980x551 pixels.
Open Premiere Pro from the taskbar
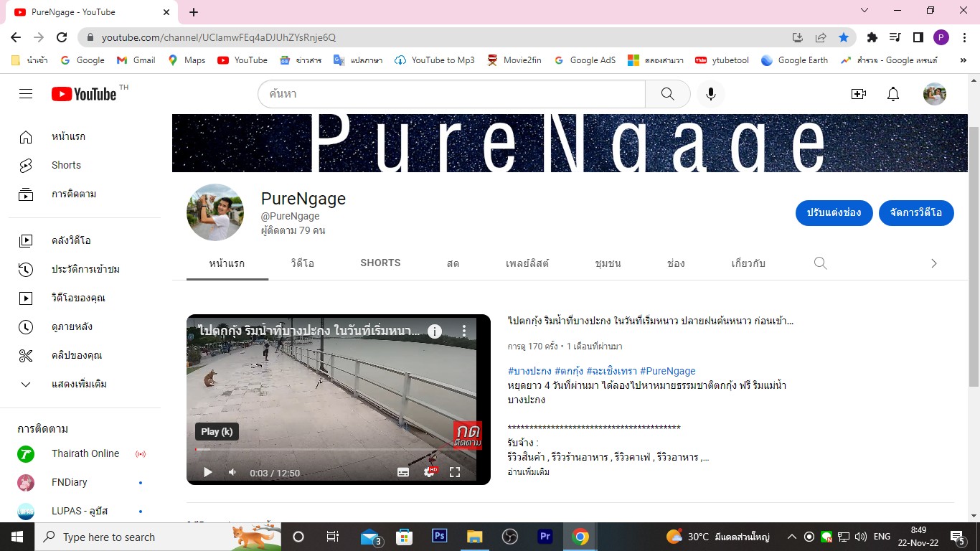(545, 536)
